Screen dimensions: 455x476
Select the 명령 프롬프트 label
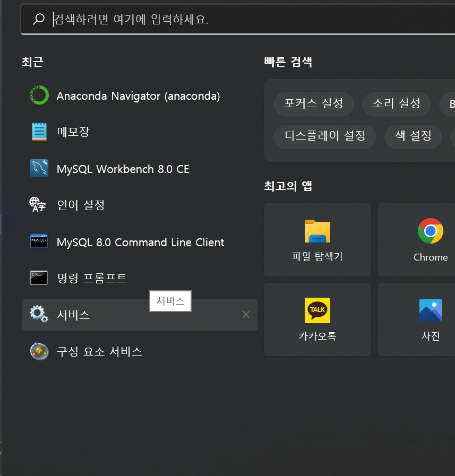[x=92, y=278]
